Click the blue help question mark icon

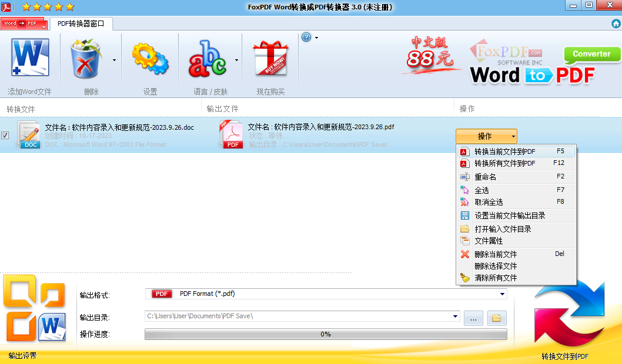click(x=306, y=37)
